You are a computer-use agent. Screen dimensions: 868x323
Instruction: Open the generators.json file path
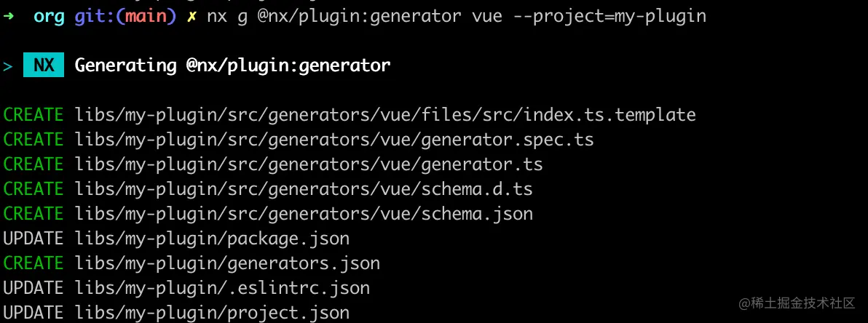click(x=227, y=263)
